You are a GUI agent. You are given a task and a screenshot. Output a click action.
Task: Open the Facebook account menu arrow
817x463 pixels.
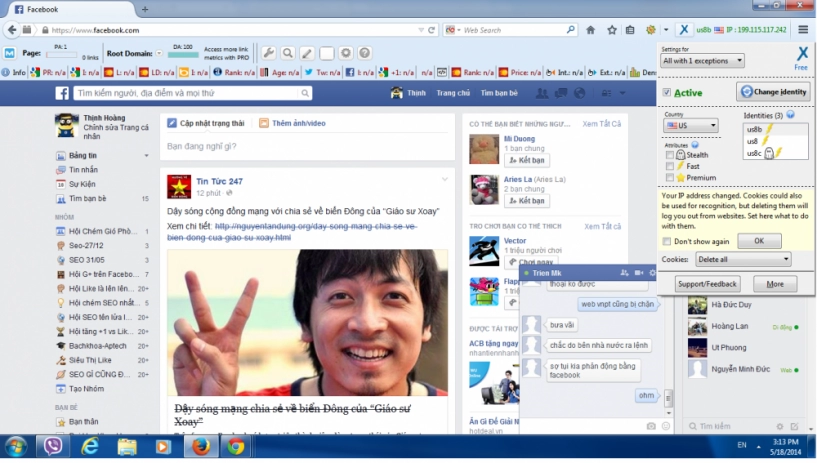click(622, 93)
